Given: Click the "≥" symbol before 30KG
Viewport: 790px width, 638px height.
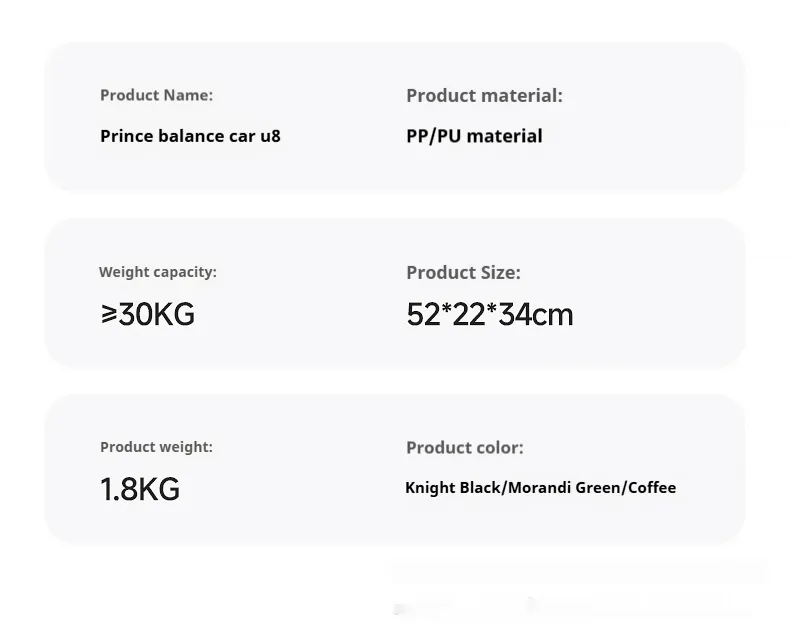Looking at the screenshot, I should coord(109,315).
